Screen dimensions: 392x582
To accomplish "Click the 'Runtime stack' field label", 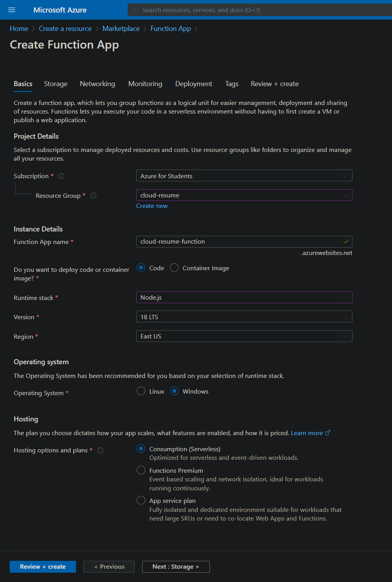I will pos(33,298).
